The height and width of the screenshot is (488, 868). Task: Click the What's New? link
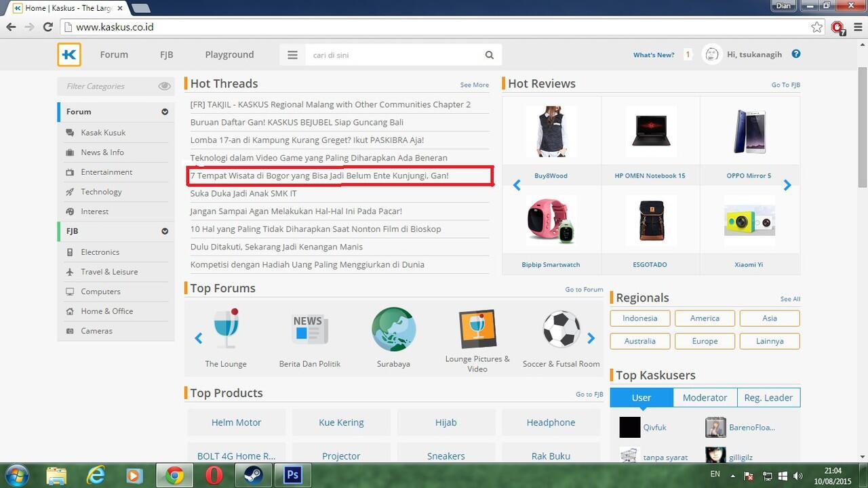click(x=654, y=55)
